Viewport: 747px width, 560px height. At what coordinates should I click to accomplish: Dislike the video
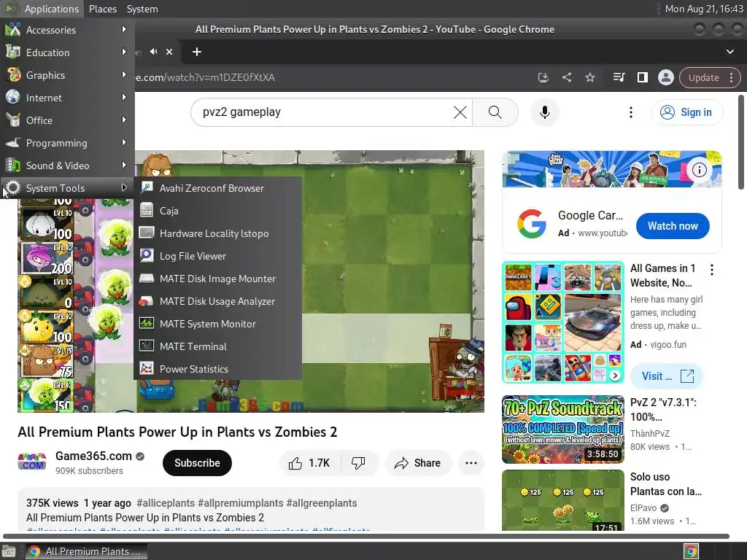[x=358, y=463]
